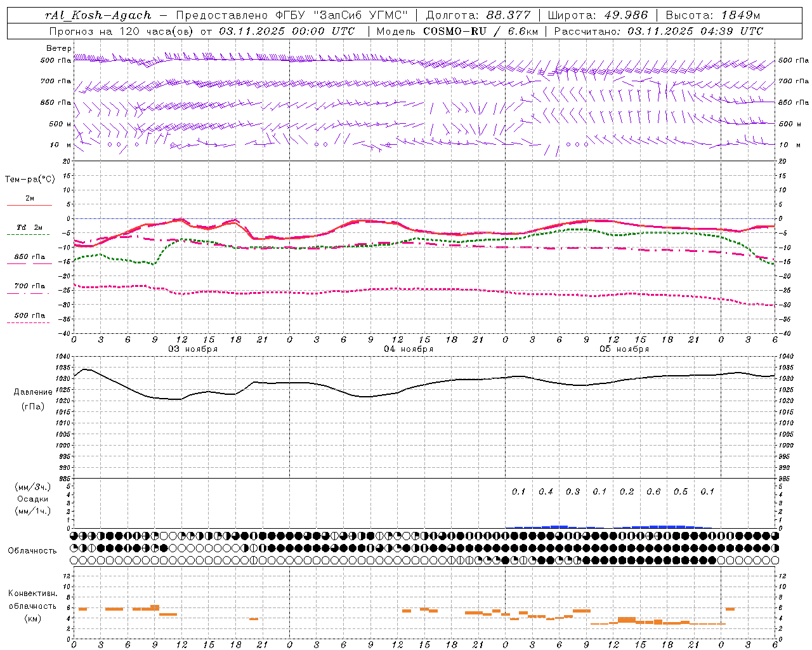
Task: Select the text Предоставлено ФГБУ "ЗапСиб УГМС"
Action: point(291,15)
